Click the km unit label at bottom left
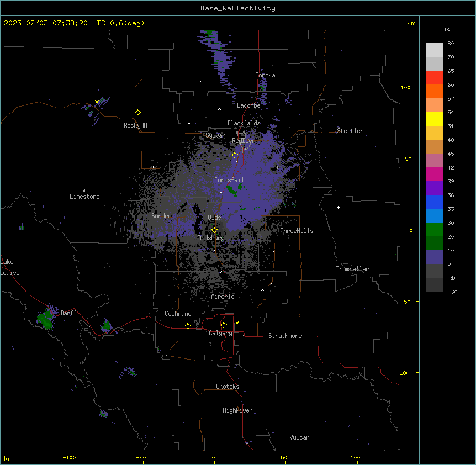 (8, 459)
